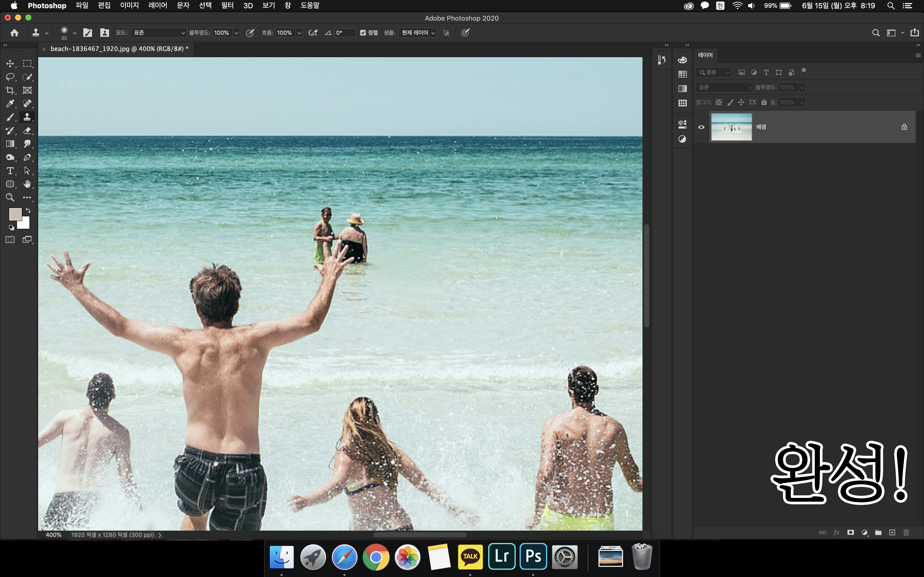Expand the brush preset picker arrow

[x=75, y=33]
